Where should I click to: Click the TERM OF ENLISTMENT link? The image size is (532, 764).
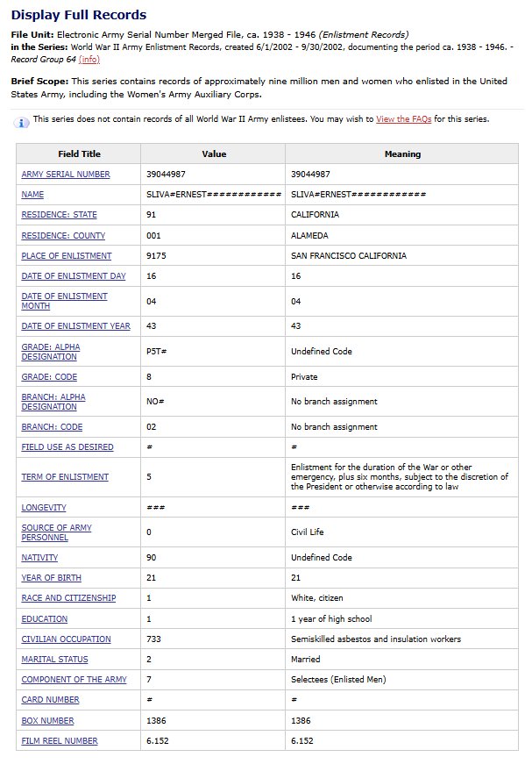click(x=65, y=477)
